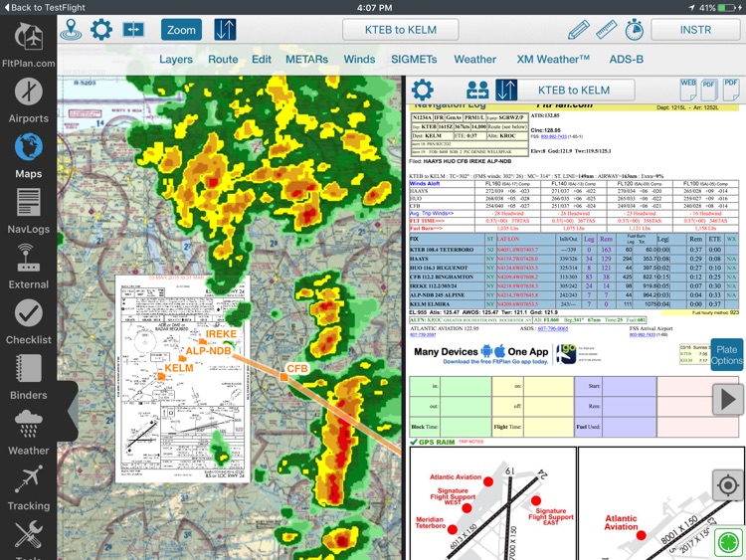Open the Weather menu in map toolbar
Screen dimensions: 746x560
click(474, 59)
